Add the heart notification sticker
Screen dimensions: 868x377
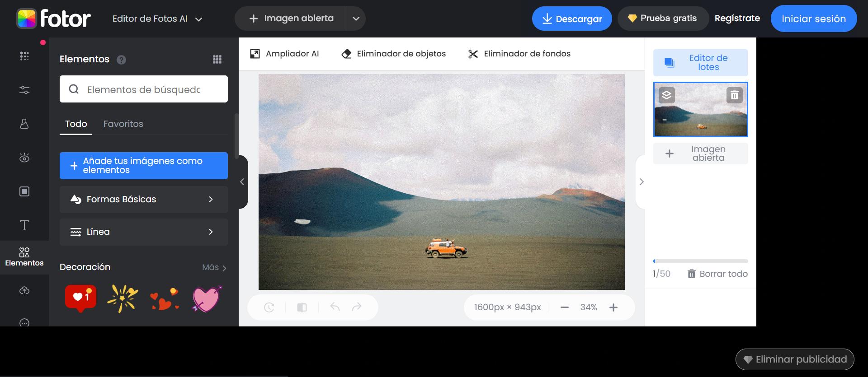[81, 298]
